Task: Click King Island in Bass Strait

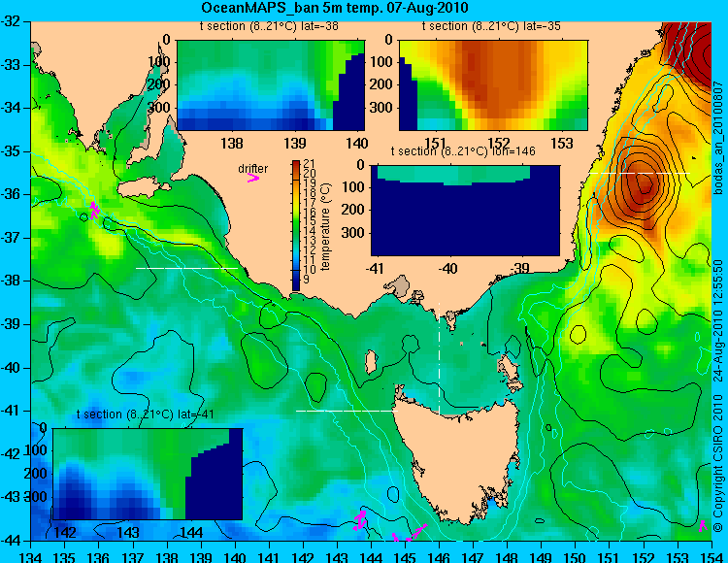Action: (x=371, y=362)
